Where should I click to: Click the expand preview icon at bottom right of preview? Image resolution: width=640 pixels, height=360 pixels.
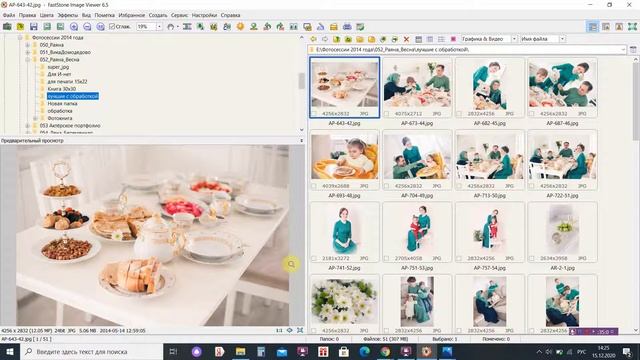pos(300,330)
